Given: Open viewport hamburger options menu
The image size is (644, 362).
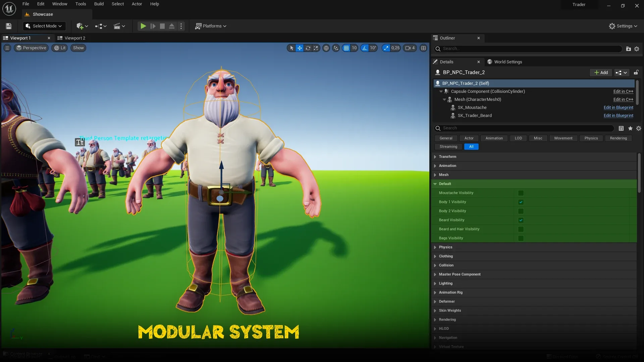Looking at the screenshot, I should (x=7, y=48).
